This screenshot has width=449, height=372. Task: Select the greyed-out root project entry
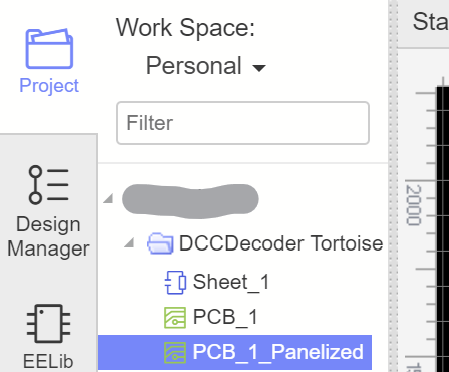pos(190,199)
